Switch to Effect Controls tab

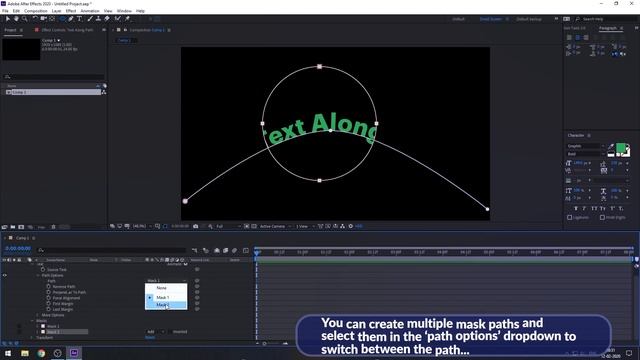[x=67, y=30]
